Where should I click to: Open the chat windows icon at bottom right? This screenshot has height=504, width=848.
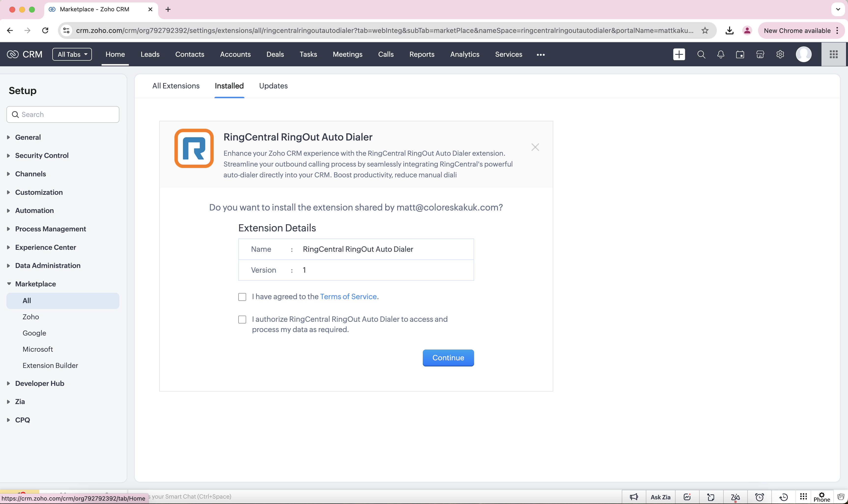tap(841, 497)
